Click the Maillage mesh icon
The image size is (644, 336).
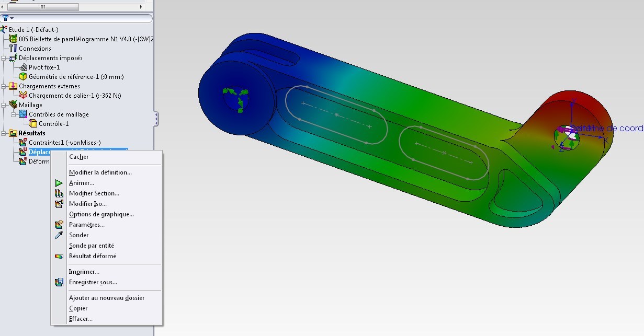click(14, 105)
